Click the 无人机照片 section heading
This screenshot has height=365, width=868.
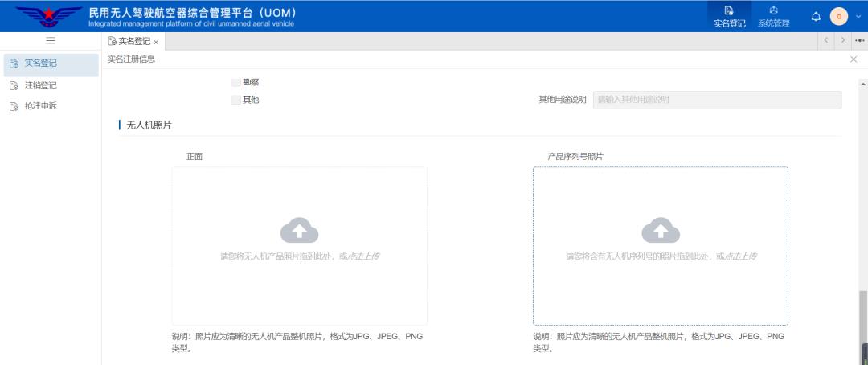click(149, 125)
